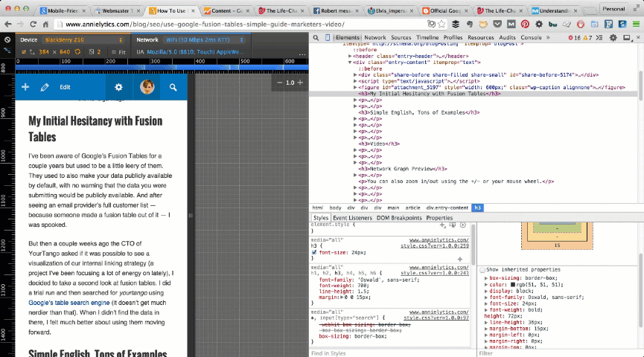The width and height of the screenshot is (644, 357).
Task: Click the page's search magnifier icon
Action: [173, 87]
